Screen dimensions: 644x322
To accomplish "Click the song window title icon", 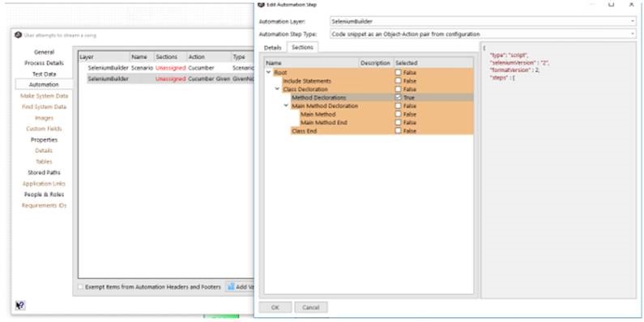I will coord(18,36).
